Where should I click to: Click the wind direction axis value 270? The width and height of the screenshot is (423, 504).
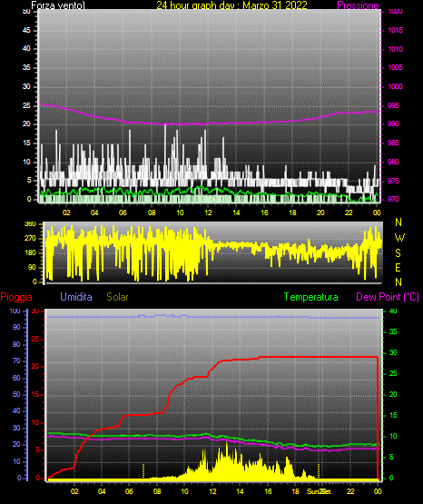31,239
